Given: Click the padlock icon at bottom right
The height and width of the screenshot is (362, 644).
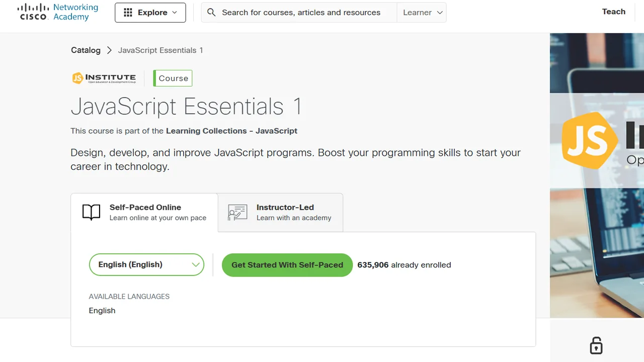Looking at the screenshot, I should 596,345.
